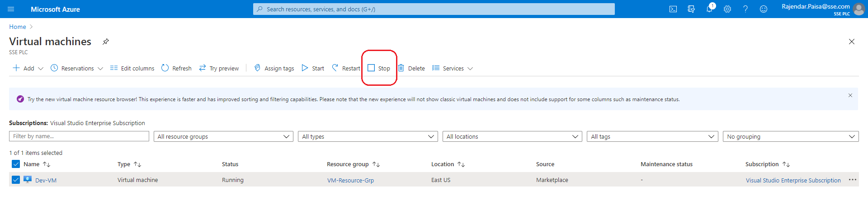Open the Add dropdown menu
The width and height of the screenshot is (868, 210).
[28, 68]
